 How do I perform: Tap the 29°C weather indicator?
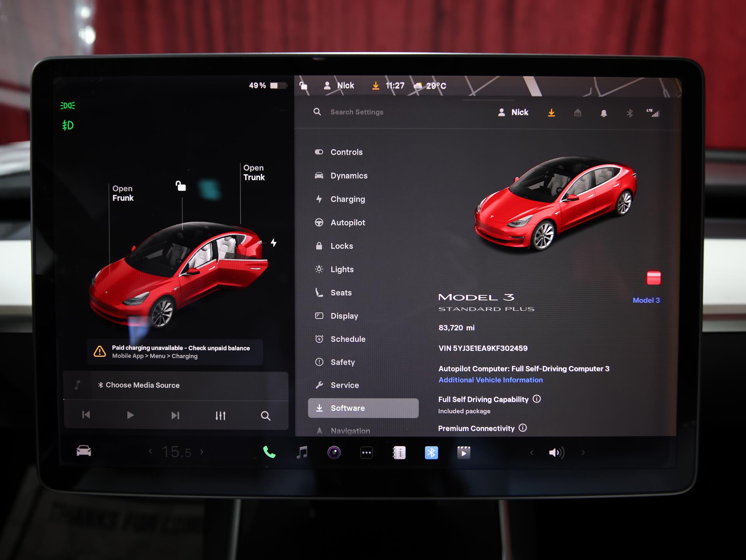pyautogui.click(x=430, y=86)
